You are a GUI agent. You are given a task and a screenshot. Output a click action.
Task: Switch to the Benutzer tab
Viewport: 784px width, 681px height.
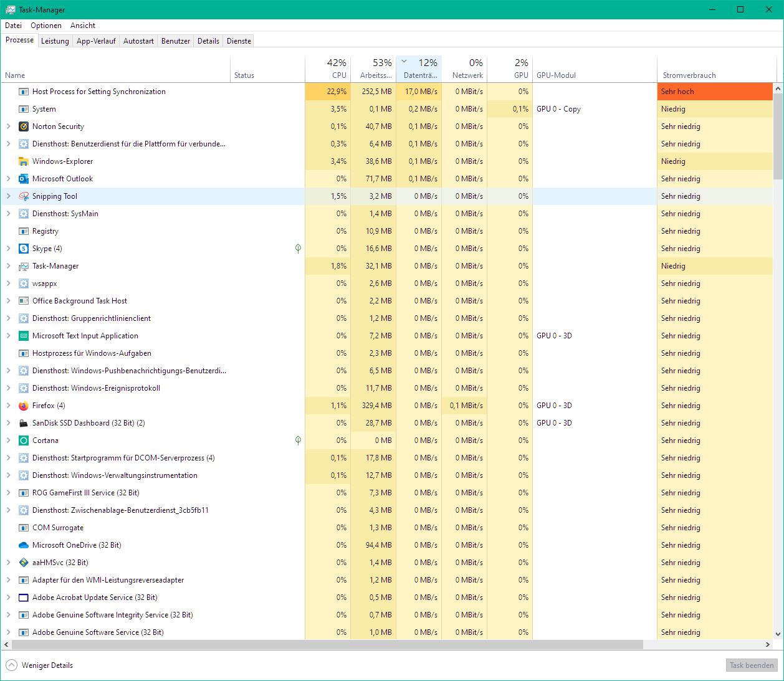point(176,41)
